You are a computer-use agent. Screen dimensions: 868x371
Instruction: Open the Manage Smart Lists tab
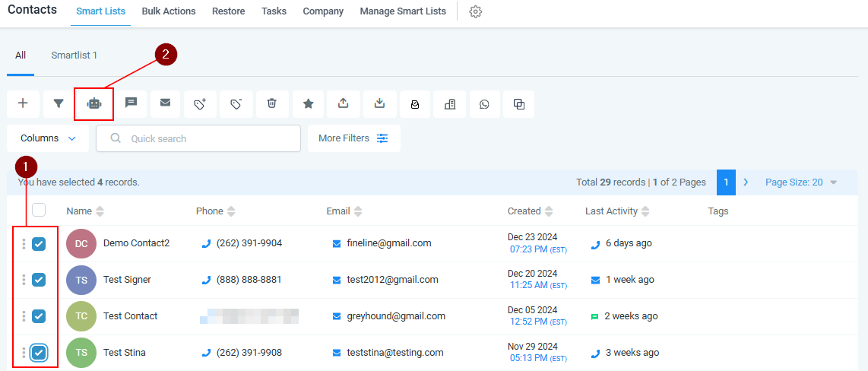(x=403, y=11)
